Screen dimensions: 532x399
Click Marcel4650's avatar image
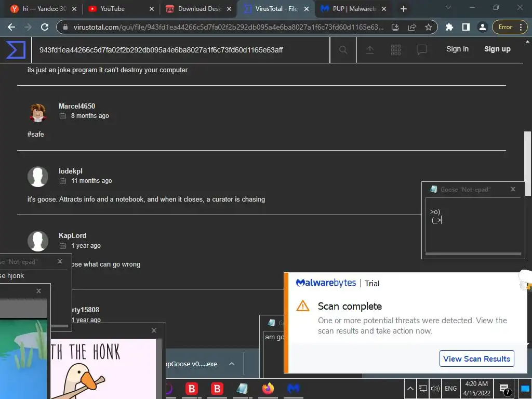37,112
